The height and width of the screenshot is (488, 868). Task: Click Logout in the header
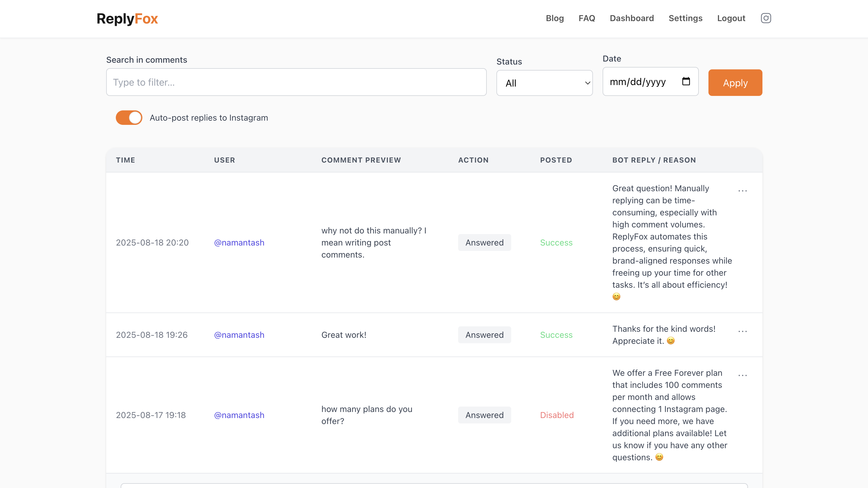coord(731,18)
